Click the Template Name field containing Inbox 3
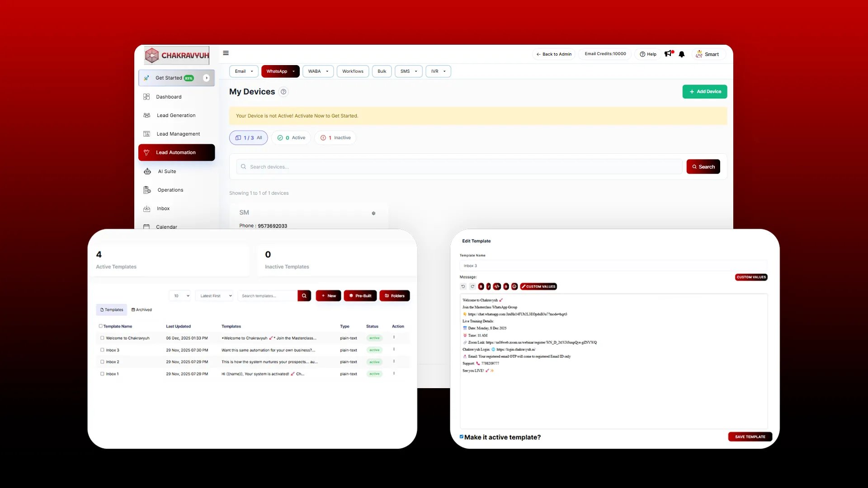 coord(613,266)
